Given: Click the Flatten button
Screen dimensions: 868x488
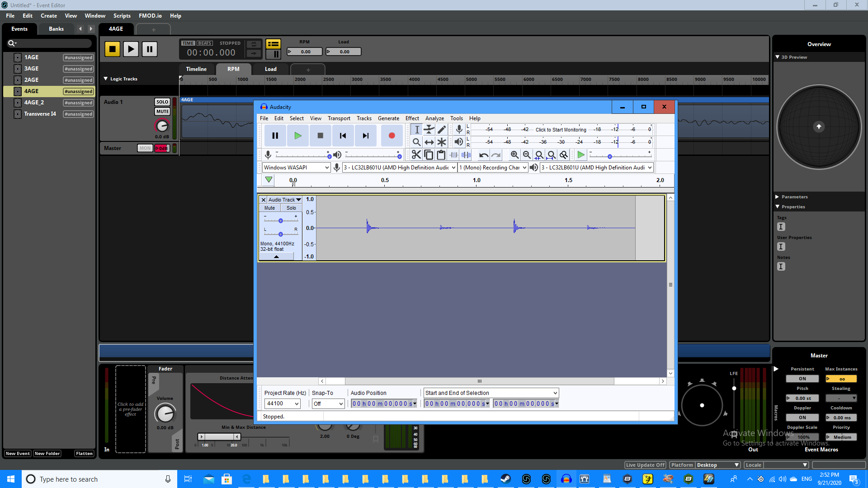Looking at the screenshot, I should [84, 454].
